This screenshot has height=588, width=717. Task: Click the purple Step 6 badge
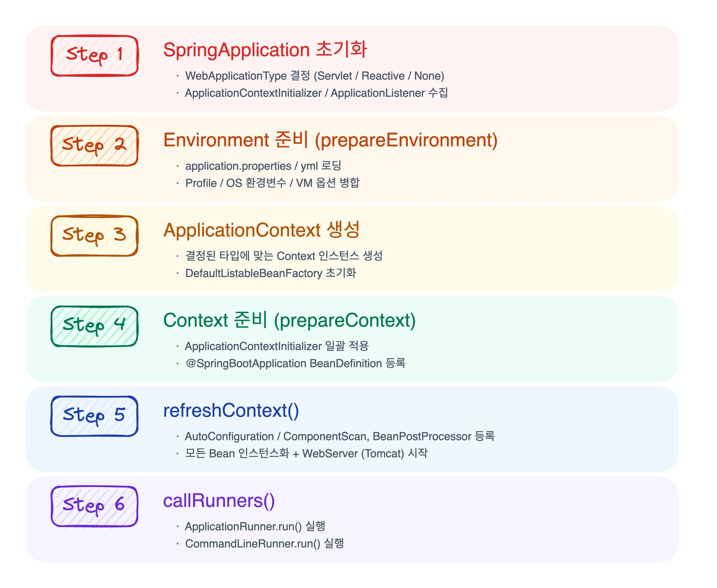coord(94,506)
